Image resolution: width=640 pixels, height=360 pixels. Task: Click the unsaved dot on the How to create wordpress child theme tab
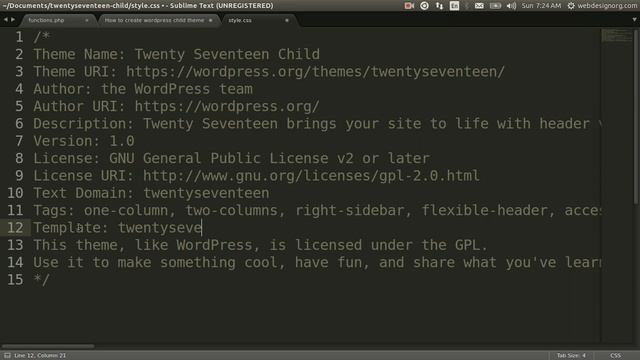(x=211, y=20)
